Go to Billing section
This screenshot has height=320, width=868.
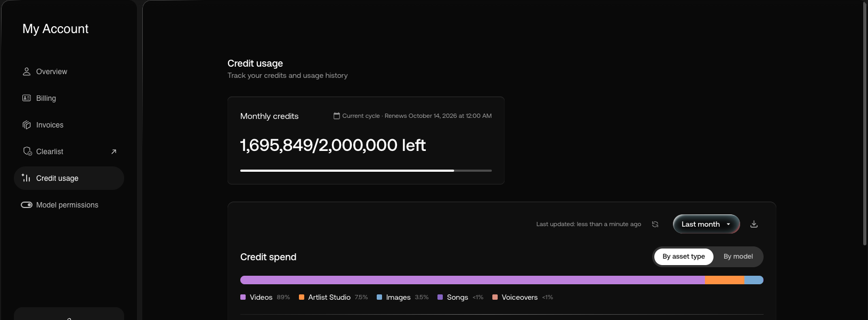[69, 98]
